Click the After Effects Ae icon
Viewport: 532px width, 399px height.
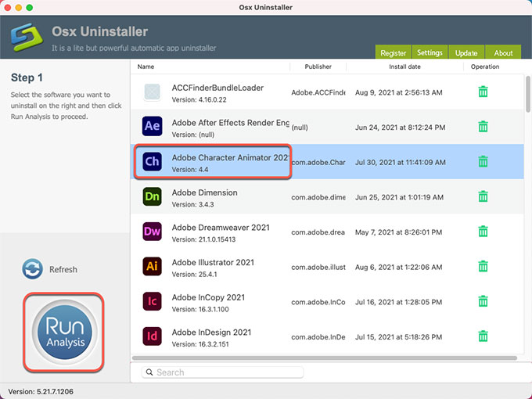[x=152, y=126]
